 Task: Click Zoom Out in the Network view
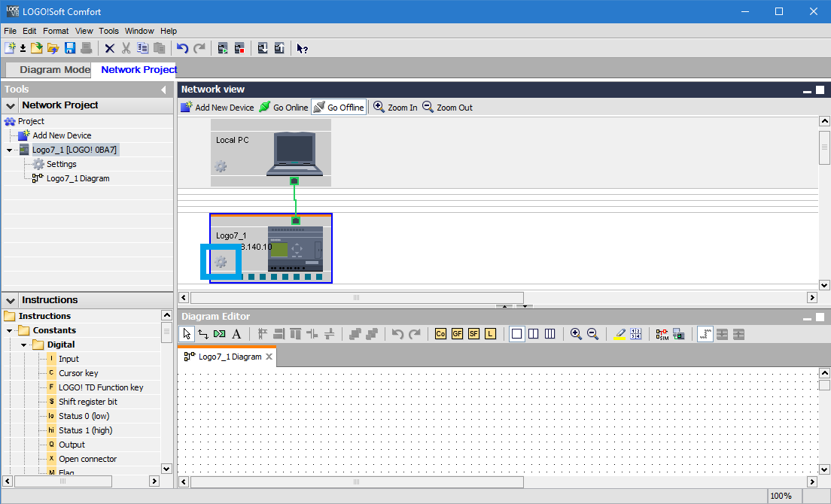tap(447, 108)
